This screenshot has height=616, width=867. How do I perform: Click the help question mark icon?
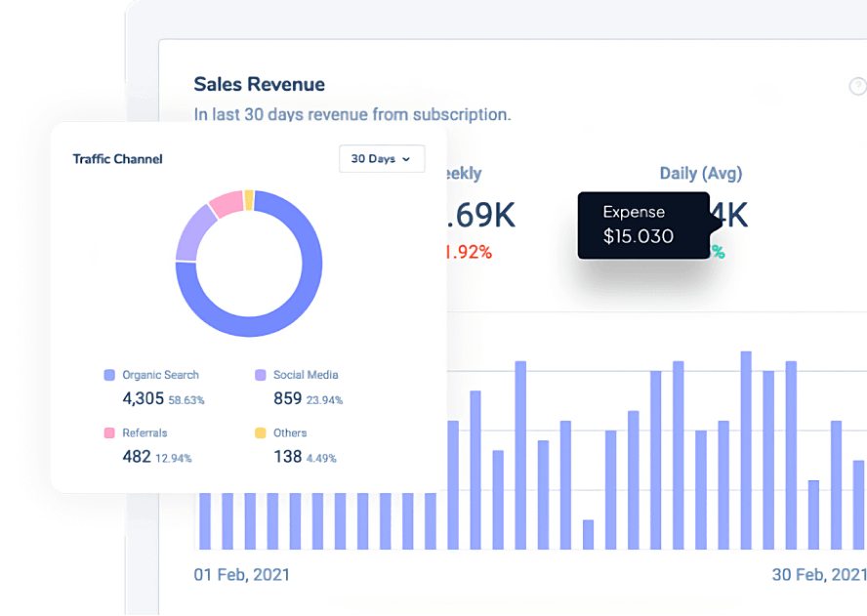point(858,87)
